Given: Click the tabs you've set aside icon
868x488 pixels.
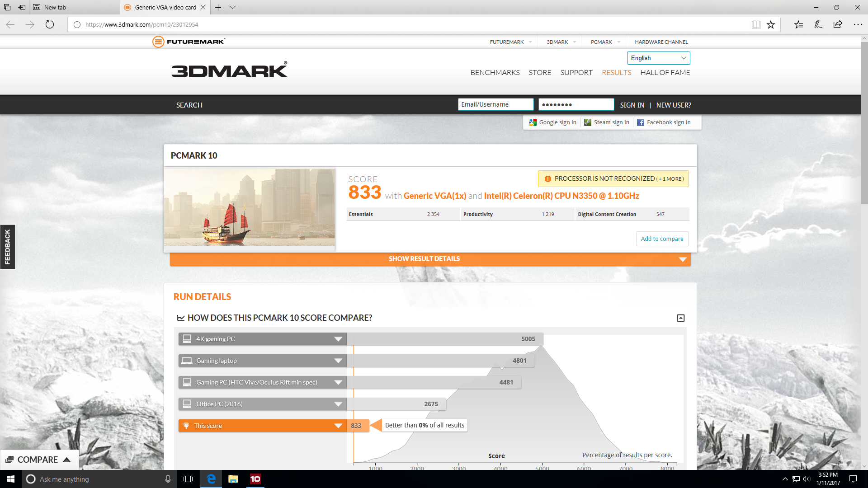Looking at the screenshot, I should 7,7.
